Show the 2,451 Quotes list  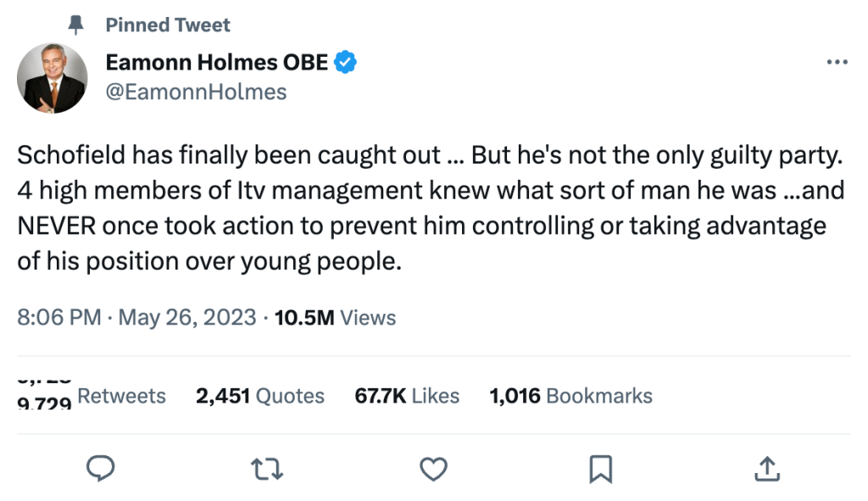point(260,396)
